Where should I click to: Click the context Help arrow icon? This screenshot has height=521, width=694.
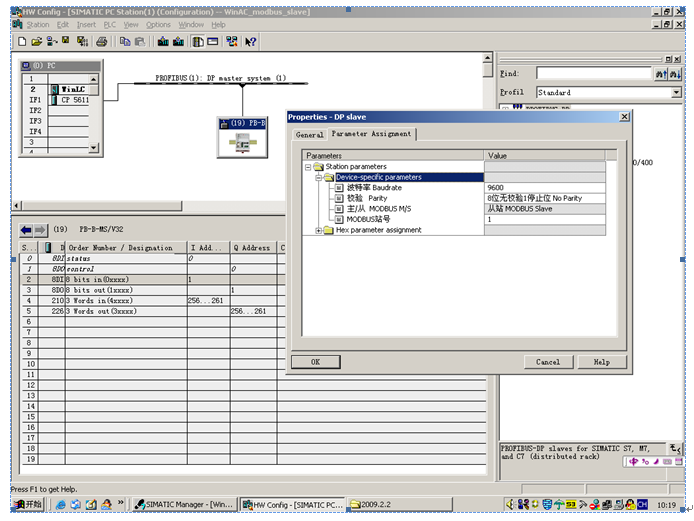250,41
